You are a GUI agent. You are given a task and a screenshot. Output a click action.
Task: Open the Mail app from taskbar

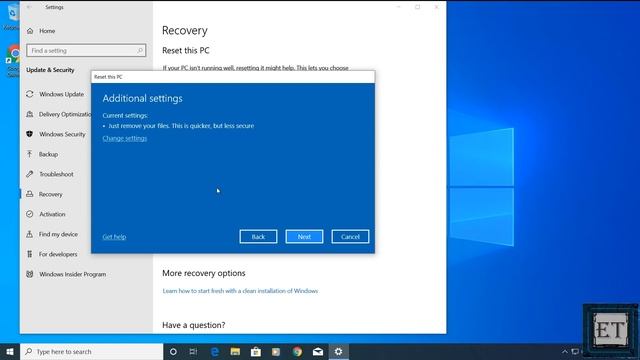click(318, 352)
